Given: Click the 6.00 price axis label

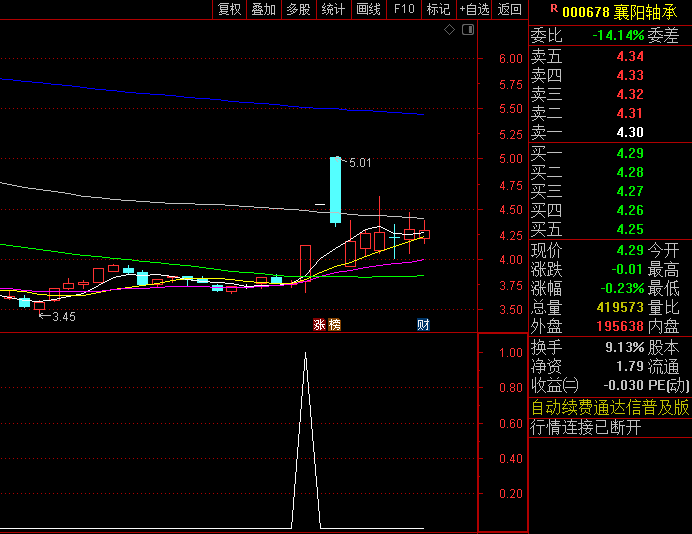Looking at the screenshot, I should [x=511, y=59].
